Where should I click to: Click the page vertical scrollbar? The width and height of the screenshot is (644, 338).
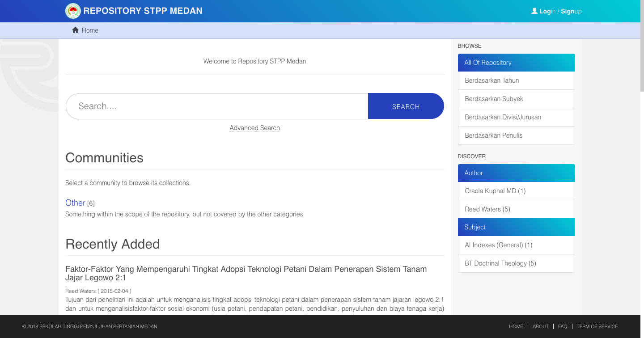642,46
